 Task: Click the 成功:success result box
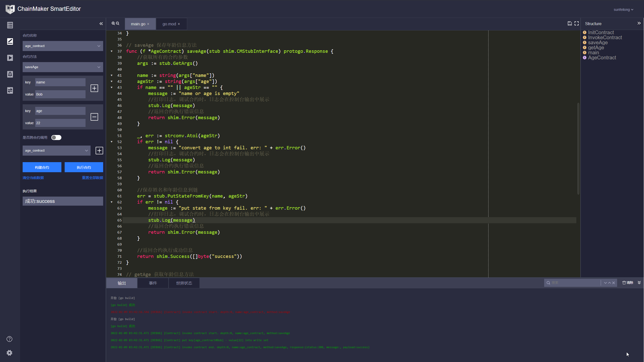click(x=63, y=201)
